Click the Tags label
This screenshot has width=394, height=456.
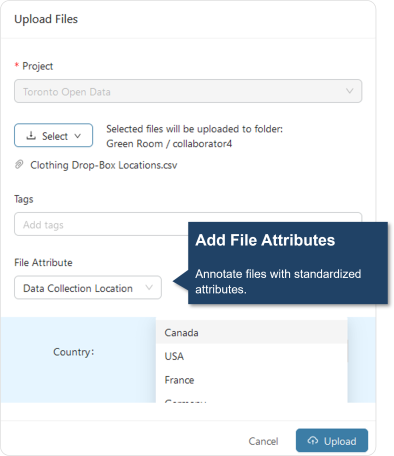point(24,199)
